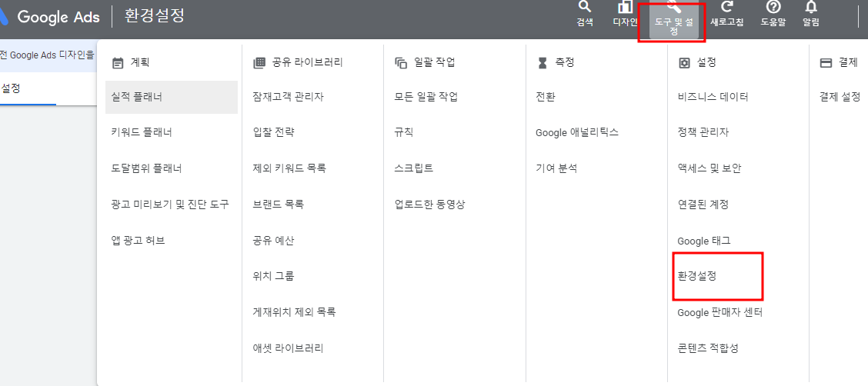Open 연결된 계정
The height and width of the screenshot is (386, 868).
pyautogui.click(x=703, y=205)
